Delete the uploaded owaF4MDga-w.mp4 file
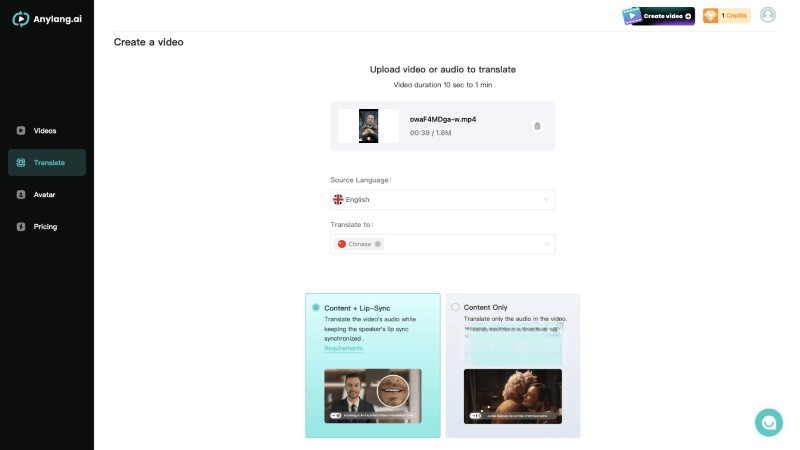The width and height of the screenshot is (800, 450). point(537,126)
